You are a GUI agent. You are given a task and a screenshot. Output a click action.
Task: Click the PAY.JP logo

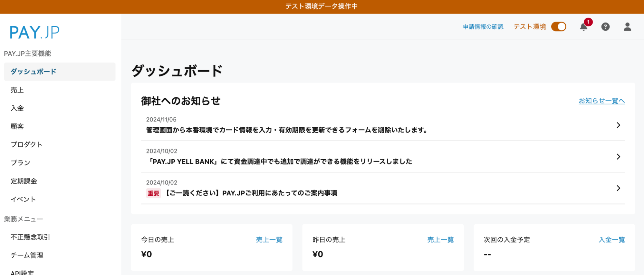[34, 32]
